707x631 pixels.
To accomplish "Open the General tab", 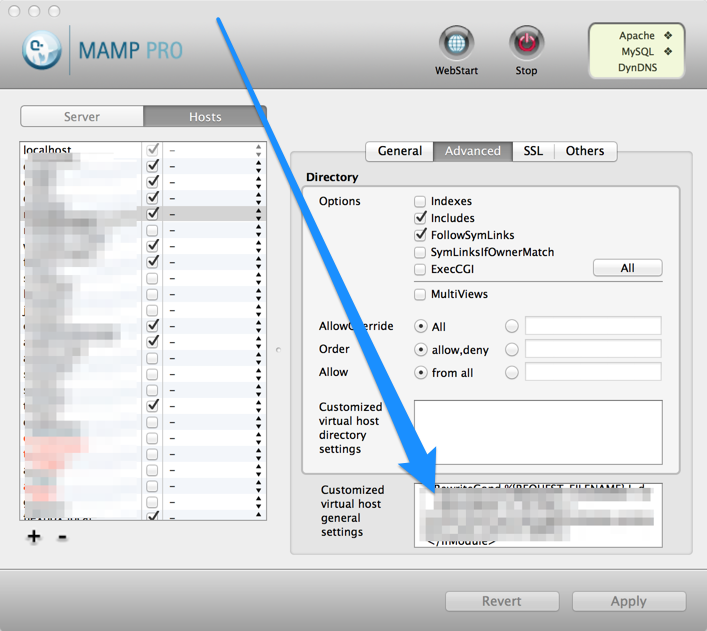I will 399,151.
